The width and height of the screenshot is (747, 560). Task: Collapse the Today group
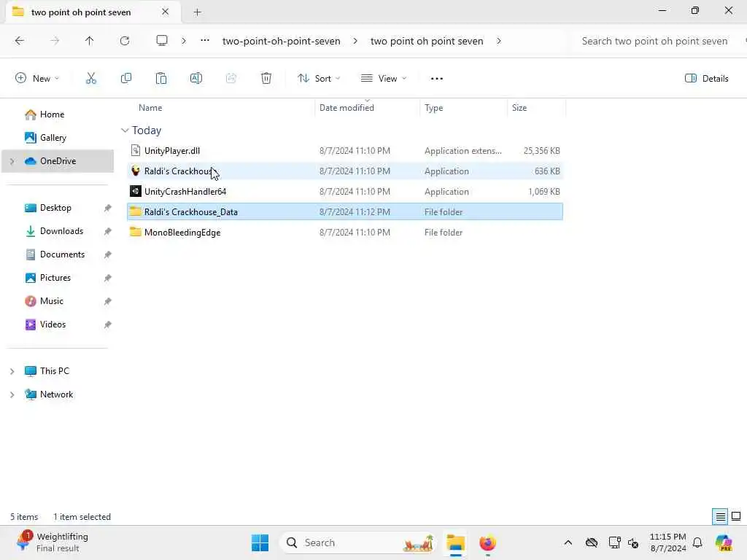(x=125, y=131)
